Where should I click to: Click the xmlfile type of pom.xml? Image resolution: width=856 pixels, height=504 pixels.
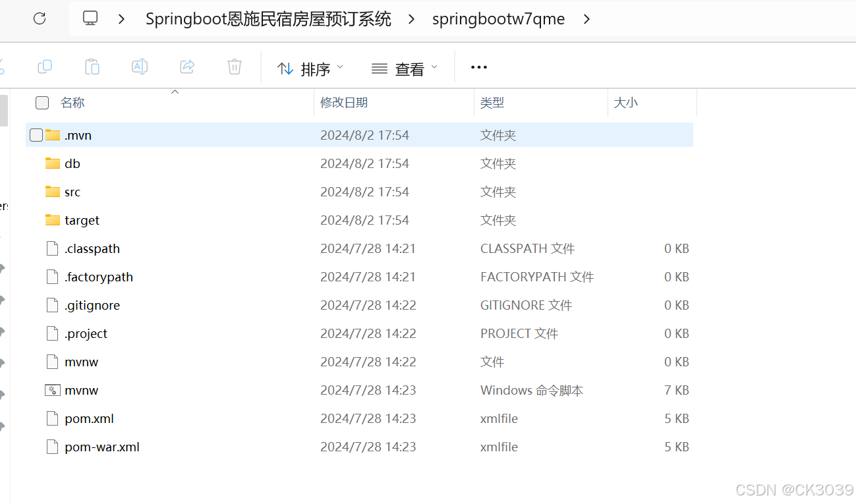(x=499, y=418)
